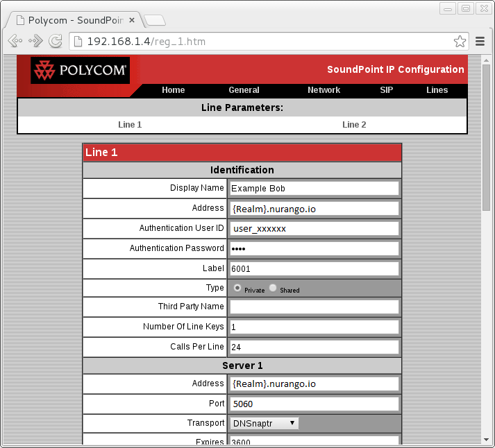Go to Line 1 parameters link
This screenshot has height=448, width=495.
tap(130, 125)
